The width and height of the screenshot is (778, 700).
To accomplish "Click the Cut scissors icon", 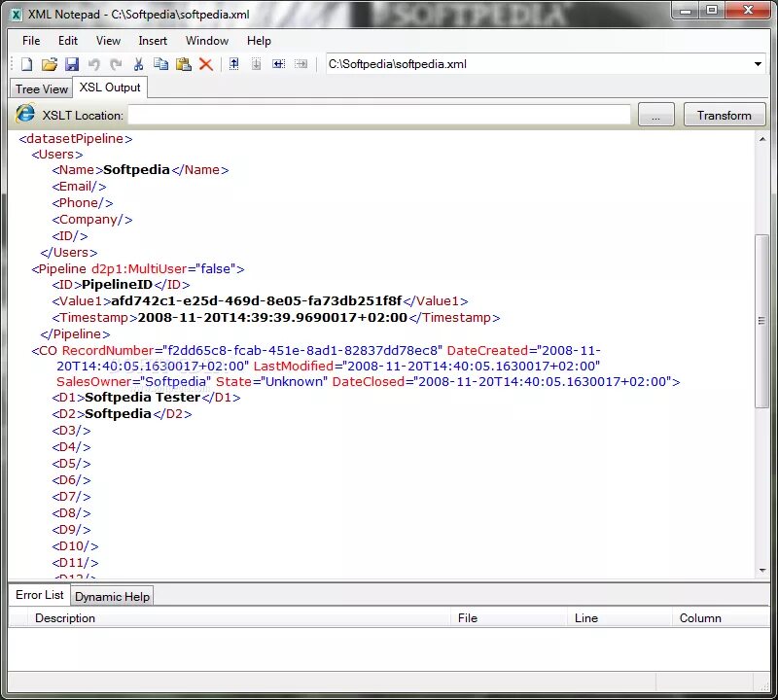I will tap(138, 64).
